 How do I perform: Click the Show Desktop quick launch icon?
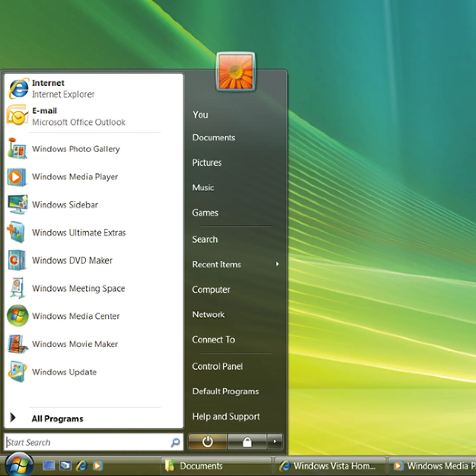click(49, 466)
